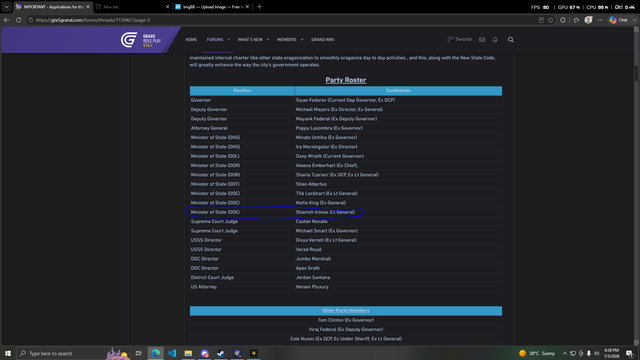640x360 pixels.
Task: Open the notifications bell icon
Action: 495,40
